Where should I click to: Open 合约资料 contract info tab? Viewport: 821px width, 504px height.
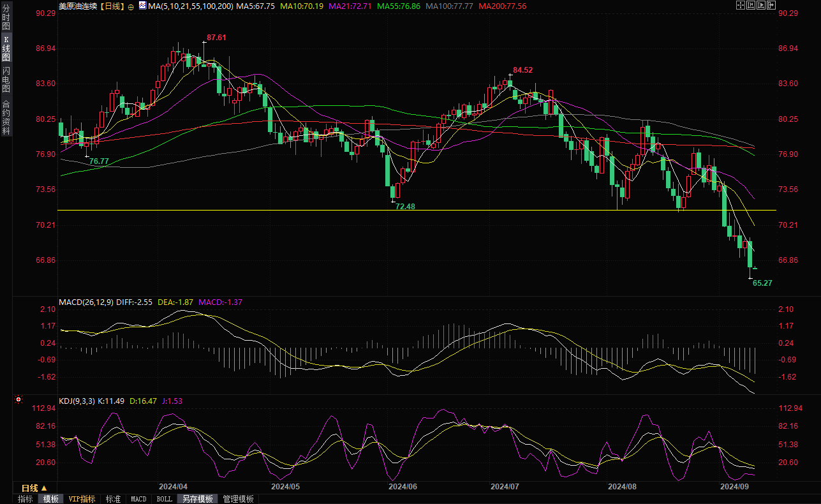tap(6, 117)
